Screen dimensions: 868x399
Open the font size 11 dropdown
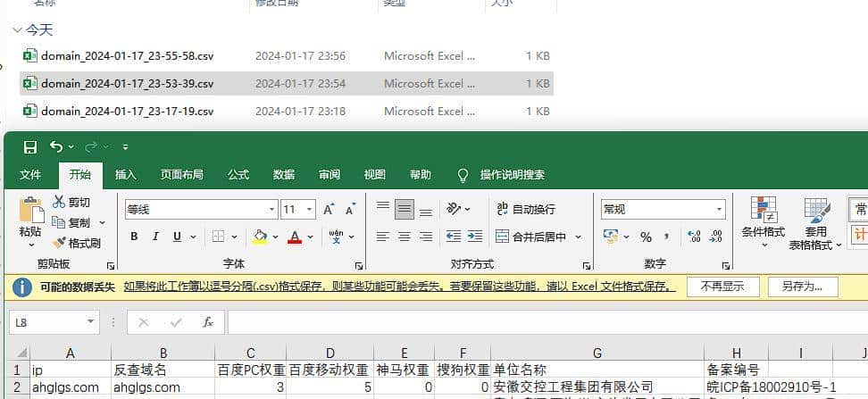[310, 210]
